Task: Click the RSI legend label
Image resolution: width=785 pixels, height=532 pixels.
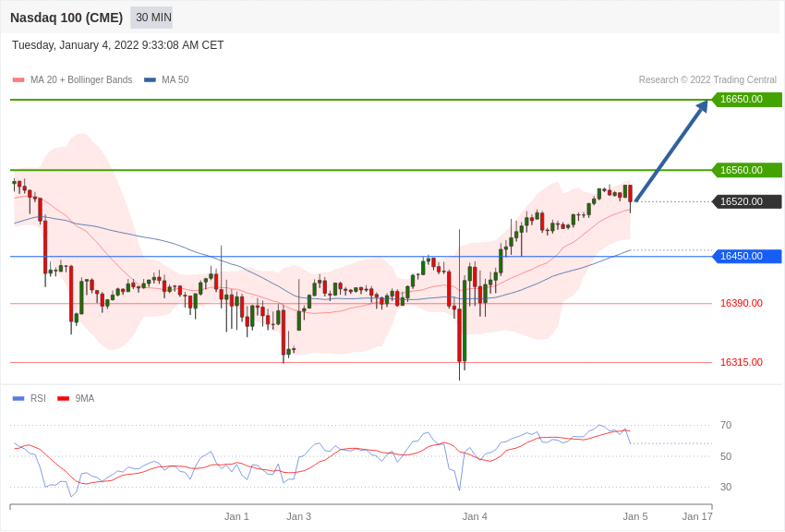Action: 38,398
